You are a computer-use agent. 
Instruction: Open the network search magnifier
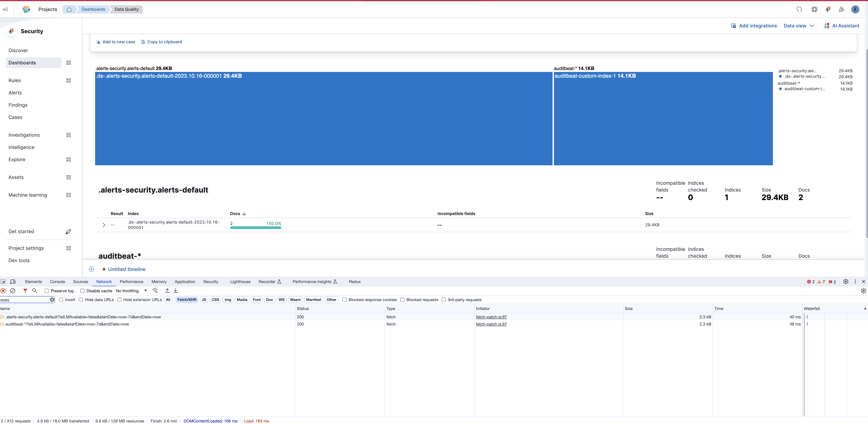tap(34, 291)
